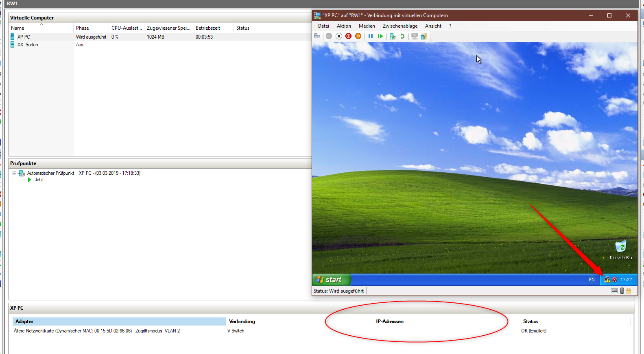Open the Medien menu

tap(367, 26)
